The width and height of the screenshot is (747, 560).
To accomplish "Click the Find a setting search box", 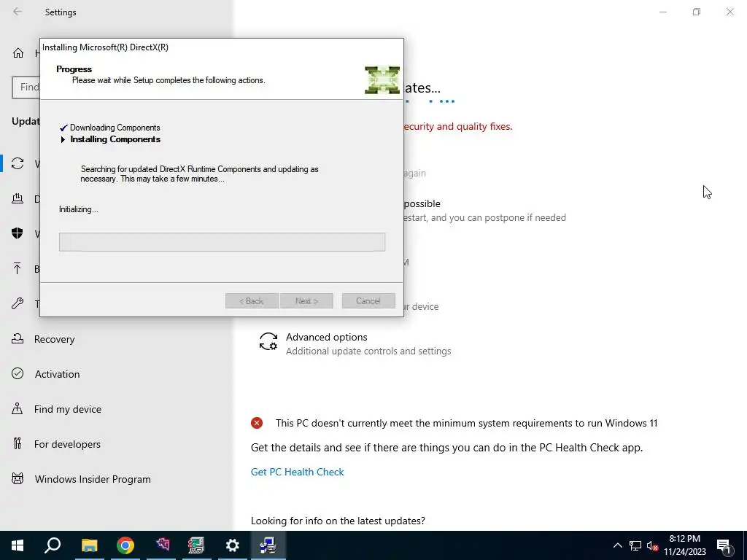I will [26, 87].
